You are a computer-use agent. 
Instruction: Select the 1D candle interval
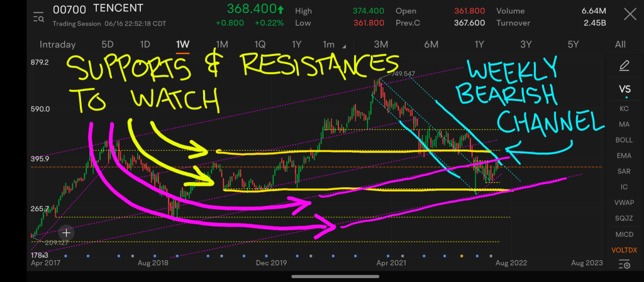pos(145,44)
